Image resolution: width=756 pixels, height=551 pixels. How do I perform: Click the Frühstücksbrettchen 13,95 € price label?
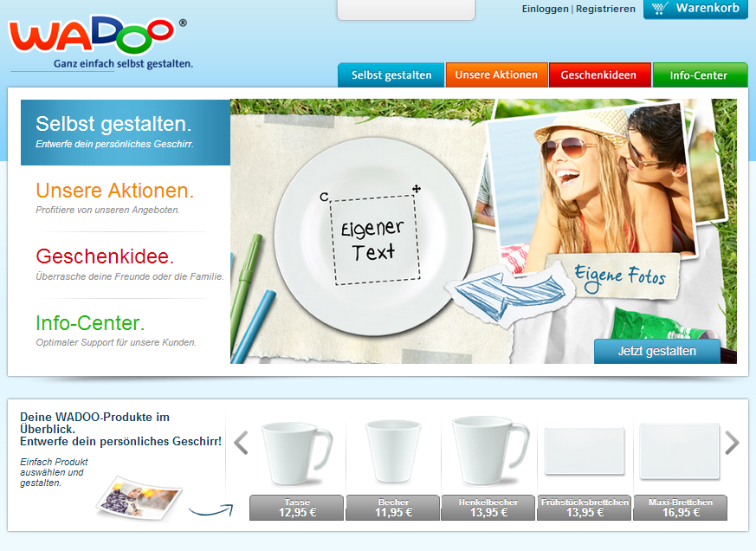[585, 508]
